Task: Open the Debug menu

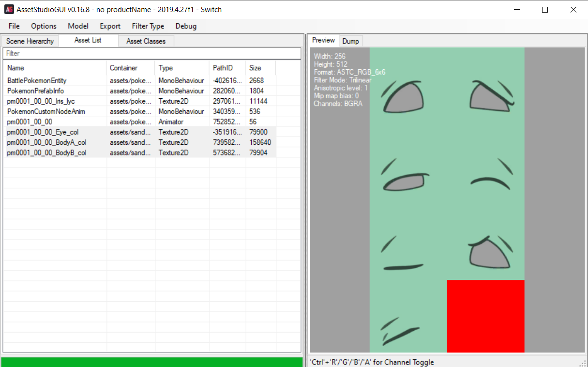Action: (x=186, y=26)
